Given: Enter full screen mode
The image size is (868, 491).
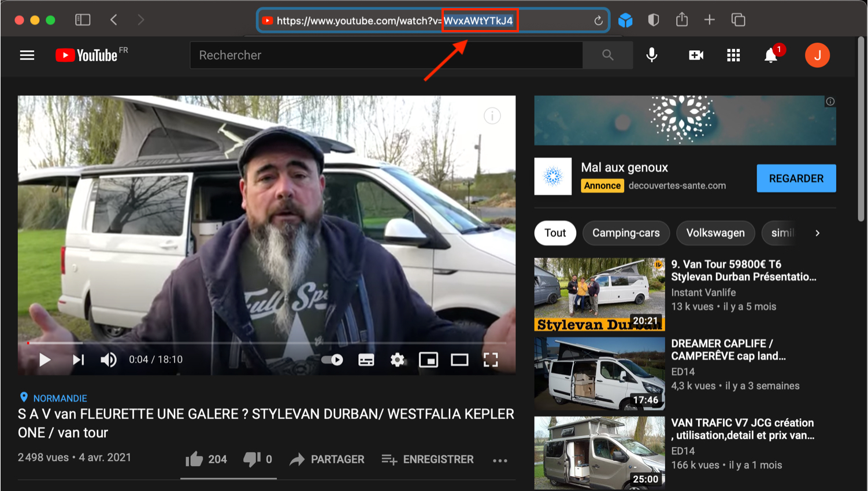Looking at the screenshot, I should click(x=491, y=360).
